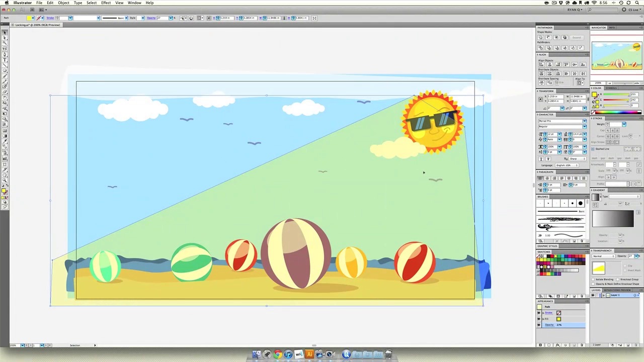
Task: Click the Align Left paragraph icon
Action: pos(540,178)
